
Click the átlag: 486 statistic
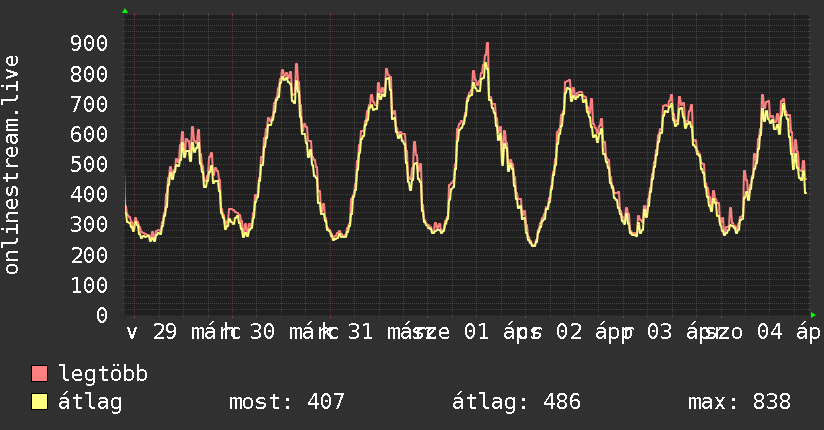[x=516, y=402]
